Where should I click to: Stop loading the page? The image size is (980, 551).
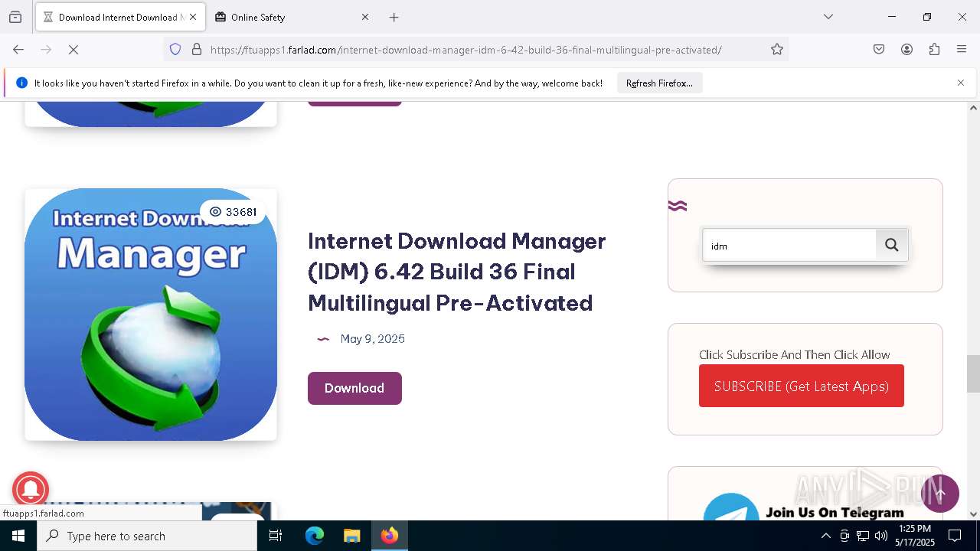tap(73, 50)
